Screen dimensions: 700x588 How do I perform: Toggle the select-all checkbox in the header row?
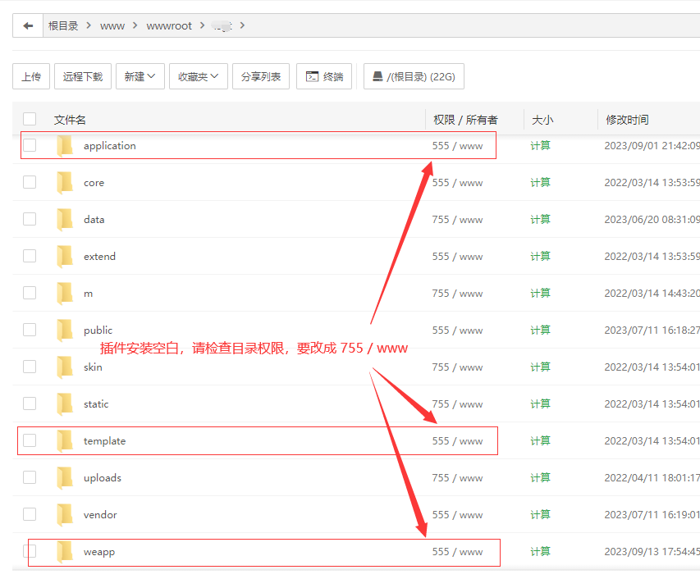[x=30, y=118]
